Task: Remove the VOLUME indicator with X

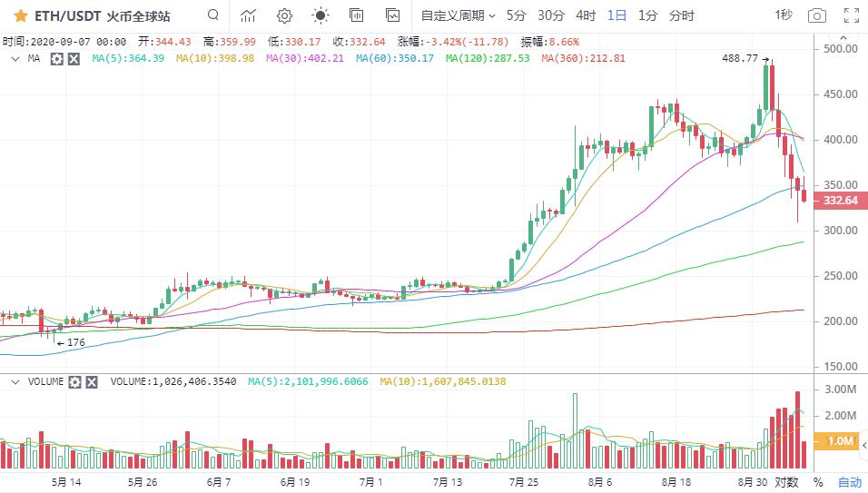Action: pos(92,382)
